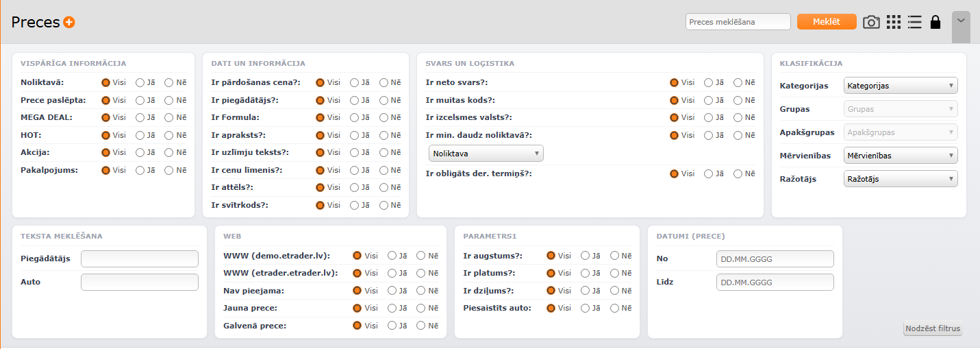The image size is (980, 349).
Task: Click the orange plus icon beside Preces
Action: 69,23
